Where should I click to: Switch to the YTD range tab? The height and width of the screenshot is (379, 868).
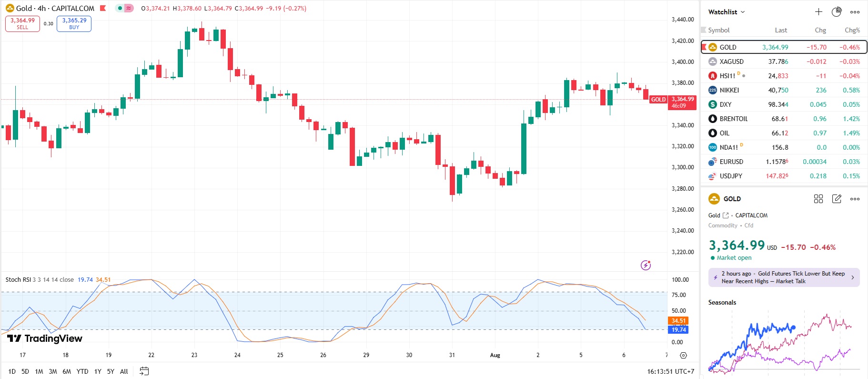click(x=82, y=371)
